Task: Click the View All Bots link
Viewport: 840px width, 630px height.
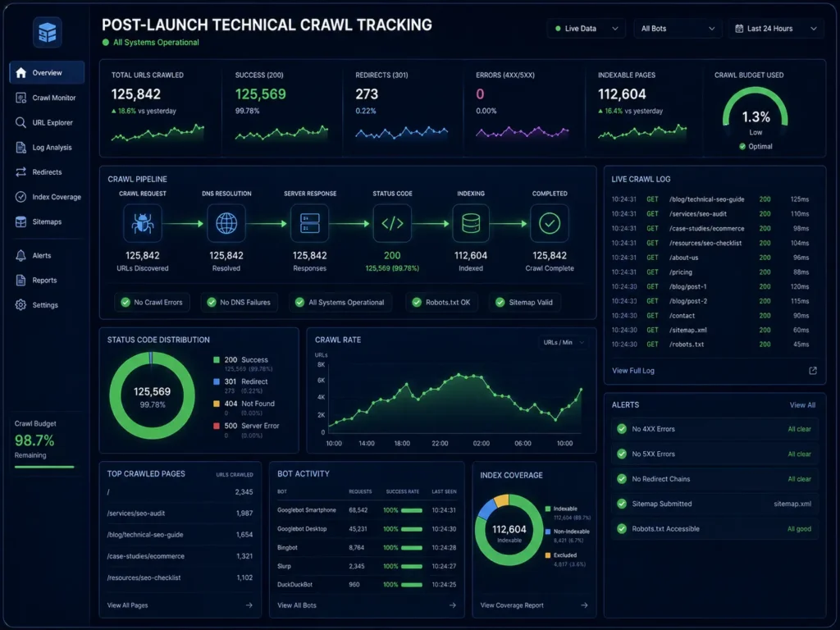Action: [297, 605]
